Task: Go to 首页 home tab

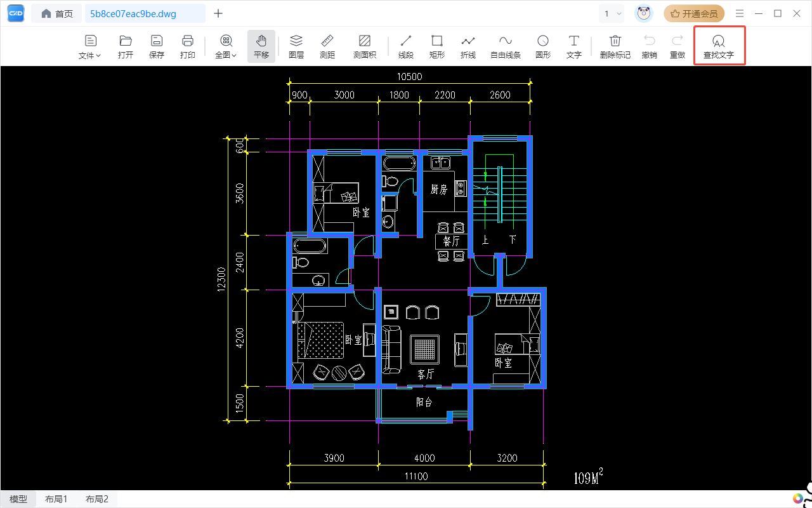Action: (x=56, y=13)
